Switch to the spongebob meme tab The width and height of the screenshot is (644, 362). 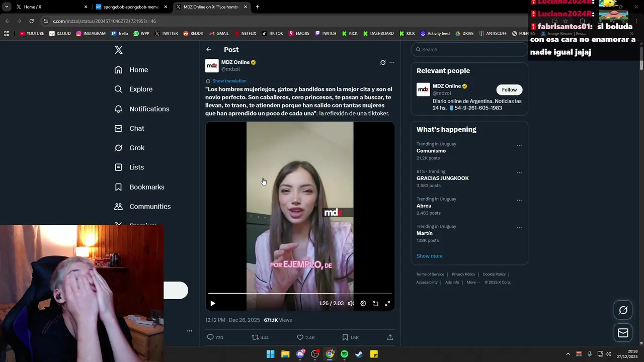coord(131,7)
